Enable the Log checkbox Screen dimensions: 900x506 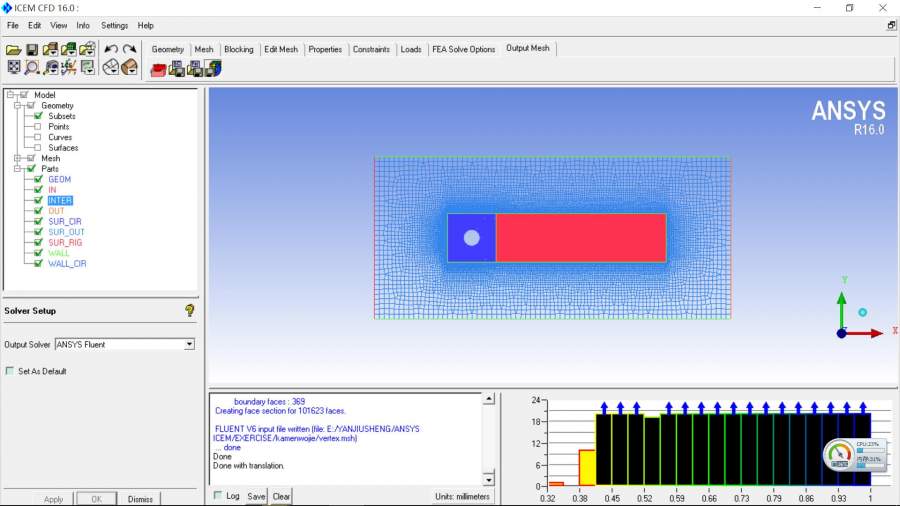pos(218,496)
